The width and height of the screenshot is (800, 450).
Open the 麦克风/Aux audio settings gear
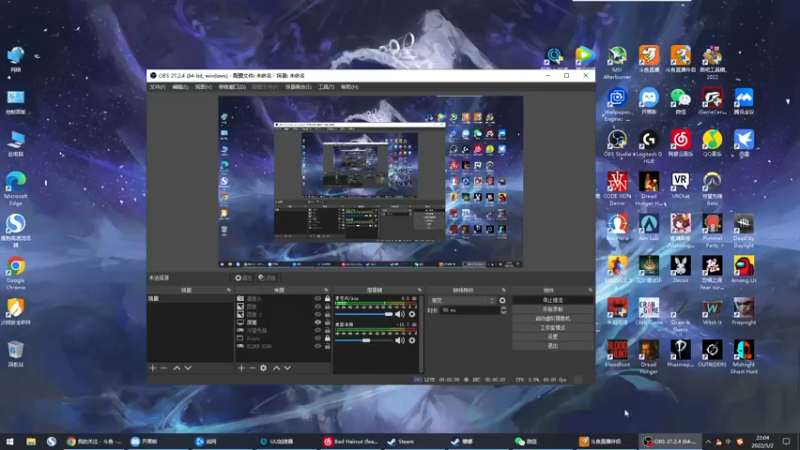[x=412, y=314]
